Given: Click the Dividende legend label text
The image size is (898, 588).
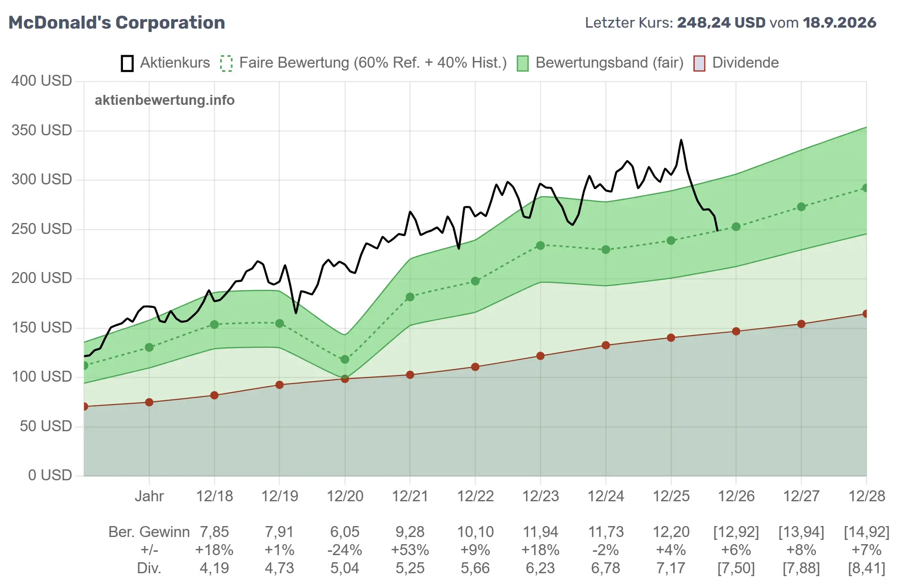Looking at the screenshot, I should click(745, 63).
